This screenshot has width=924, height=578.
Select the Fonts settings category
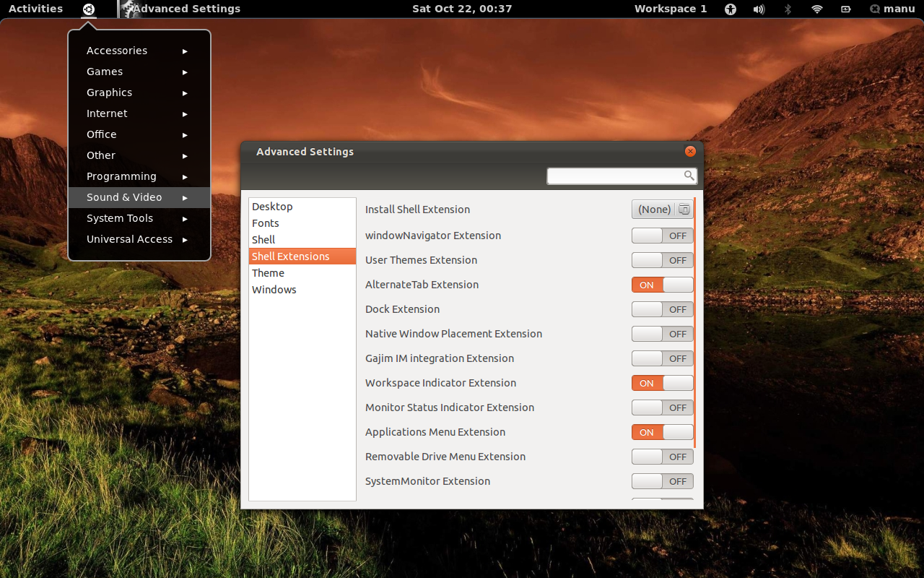pyautogui.click(x=265, y=223)
